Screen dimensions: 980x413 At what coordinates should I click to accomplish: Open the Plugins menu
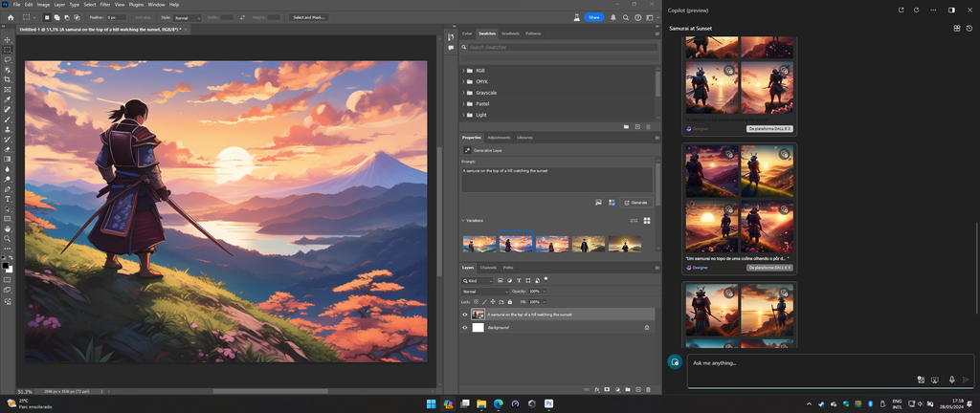pos(136,5)
